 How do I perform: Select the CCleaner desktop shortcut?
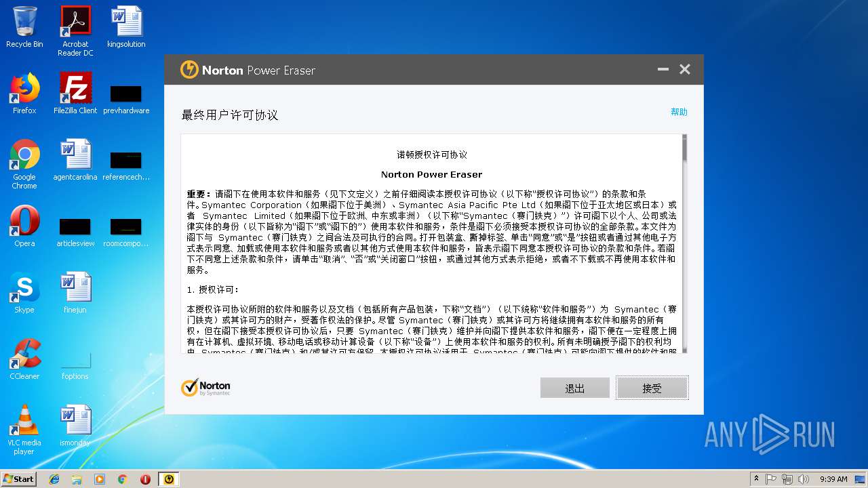pos(24,360)
